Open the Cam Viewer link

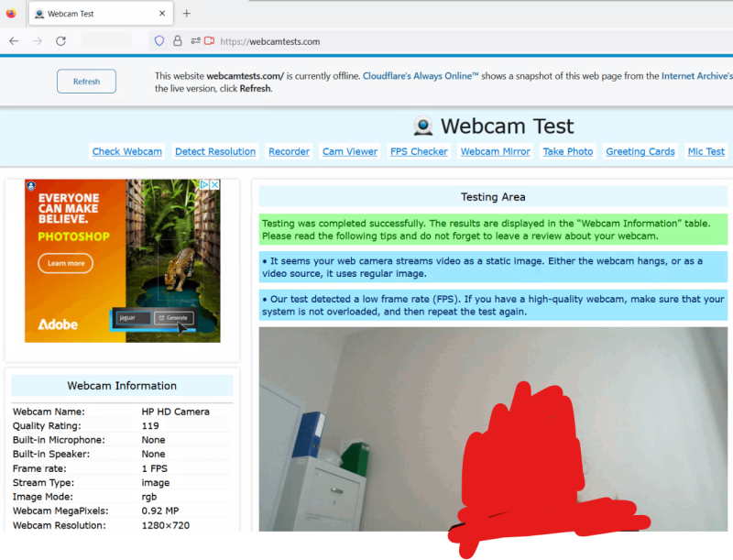tap(350, 151)
